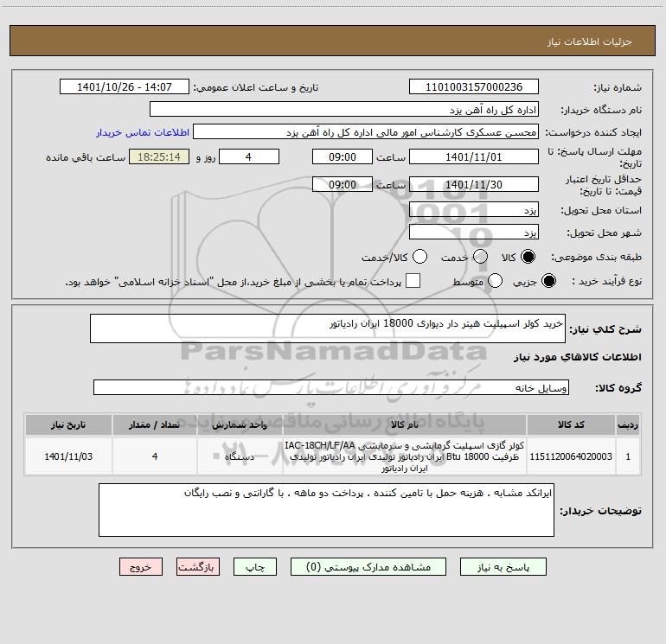Click the چاپ print button

pos(255,567)
